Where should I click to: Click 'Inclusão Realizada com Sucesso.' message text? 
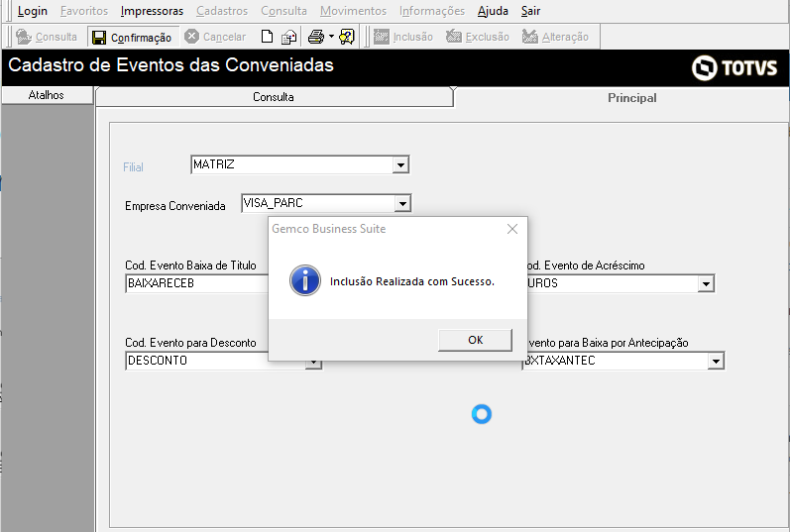point(412,281)
